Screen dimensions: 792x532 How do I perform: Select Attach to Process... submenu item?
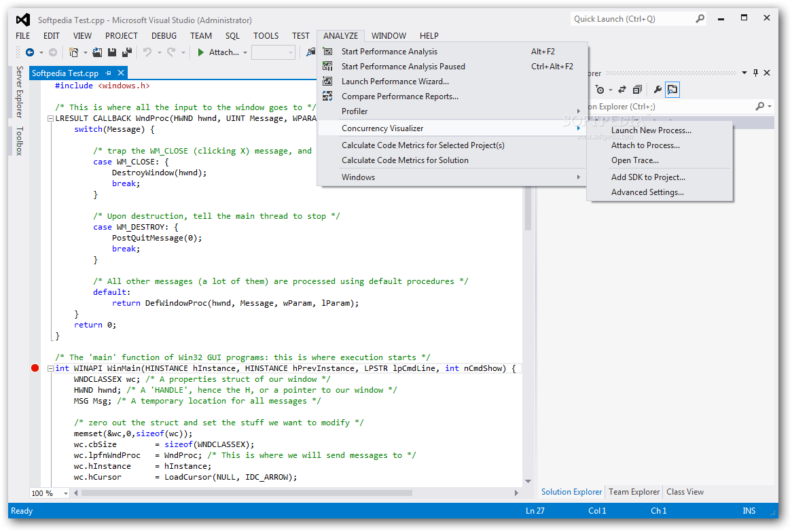tap(660, 145)
